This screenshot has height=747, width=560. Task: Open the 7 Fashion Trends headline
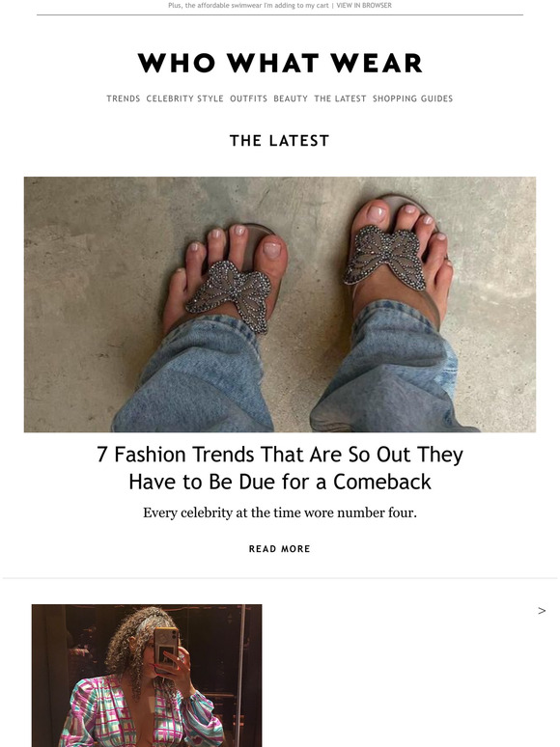coord(280,468)
